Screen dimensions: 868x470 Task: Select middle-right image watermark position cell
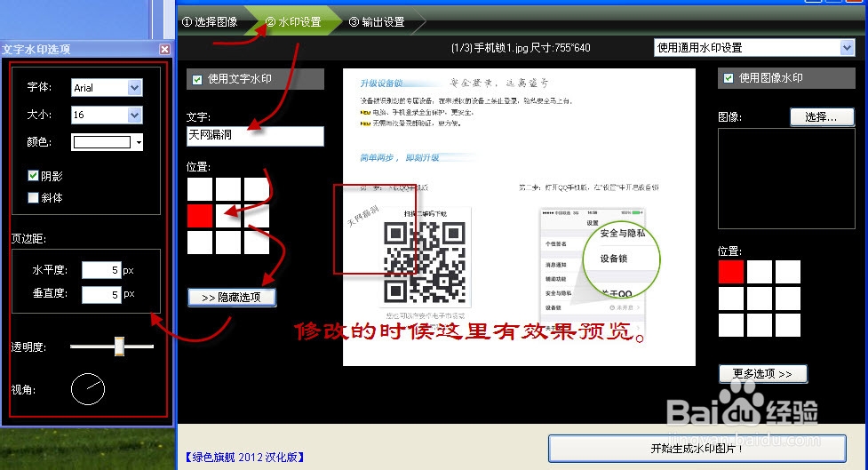coord(788,299)
